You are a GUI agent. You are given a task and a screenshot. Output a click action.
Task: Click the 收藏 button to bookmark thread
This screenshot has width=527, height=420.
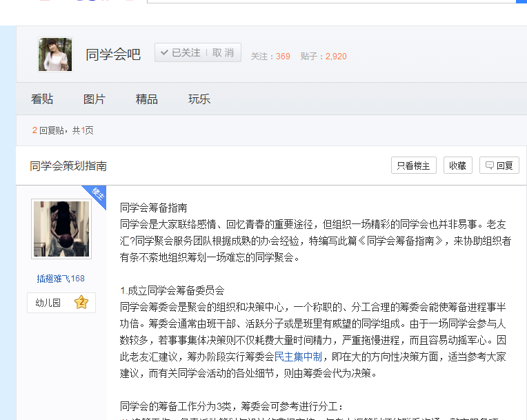(x=458, y=166)
